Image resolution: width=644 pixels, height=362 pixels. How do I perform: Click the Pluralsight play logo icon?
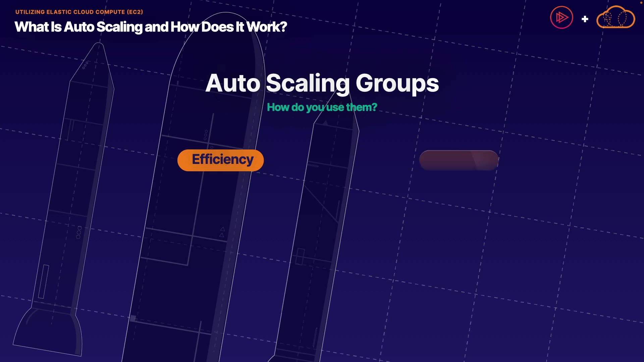click(561, 17)
